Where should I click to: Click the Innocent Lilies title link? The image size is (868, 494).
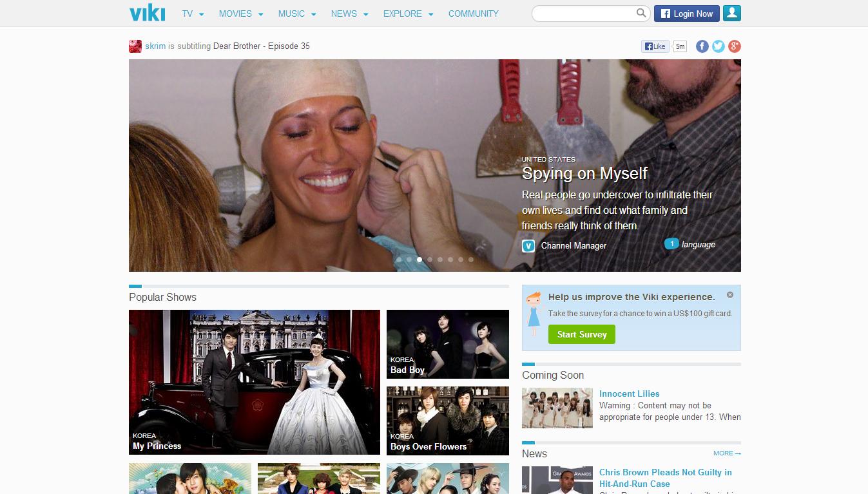(x=629, y=394)
